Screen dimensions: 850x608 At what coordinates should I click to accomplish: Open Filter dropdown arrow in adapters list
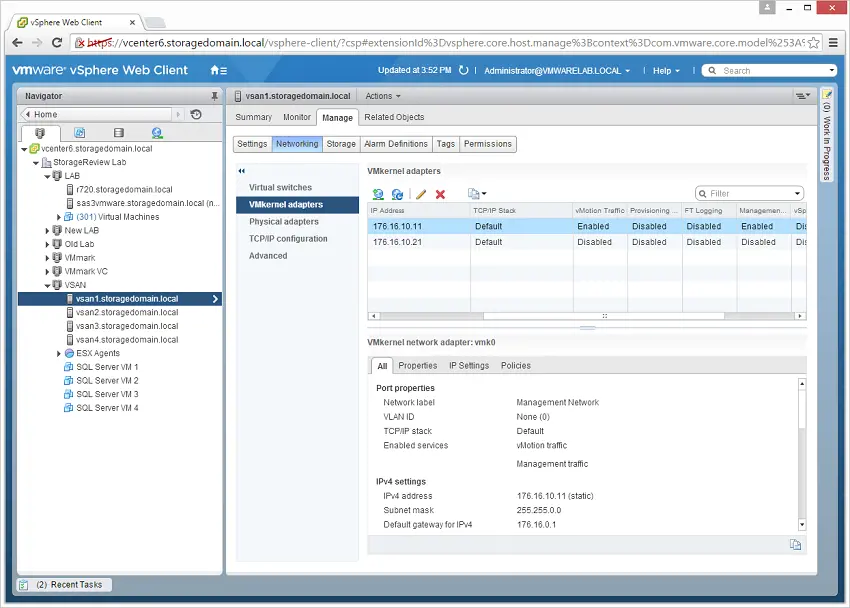[x=797, y=193]
